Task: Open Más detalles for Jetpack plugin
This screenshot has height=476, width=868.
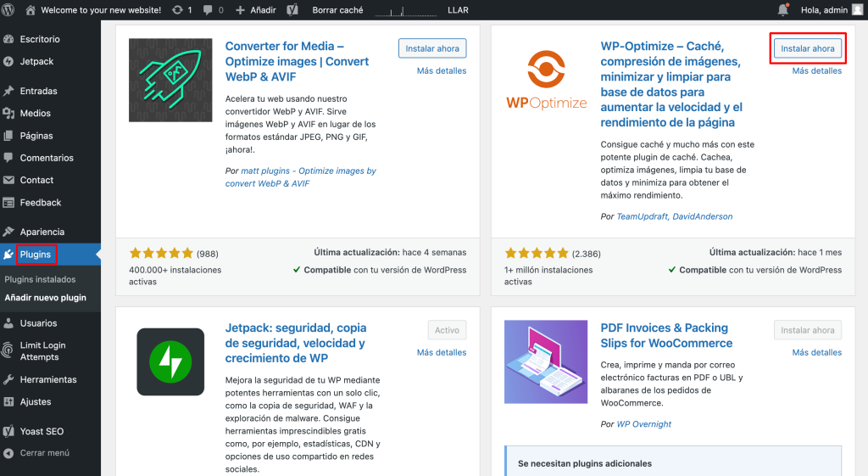Action: [x=441, y=352]
